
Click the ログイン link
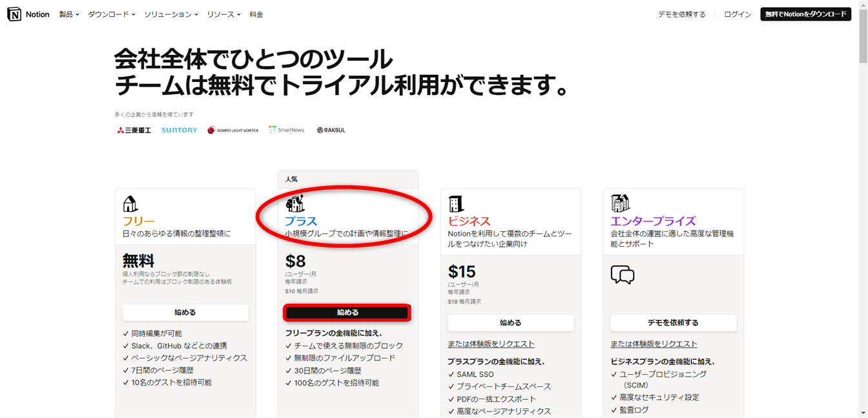[738, 14]
